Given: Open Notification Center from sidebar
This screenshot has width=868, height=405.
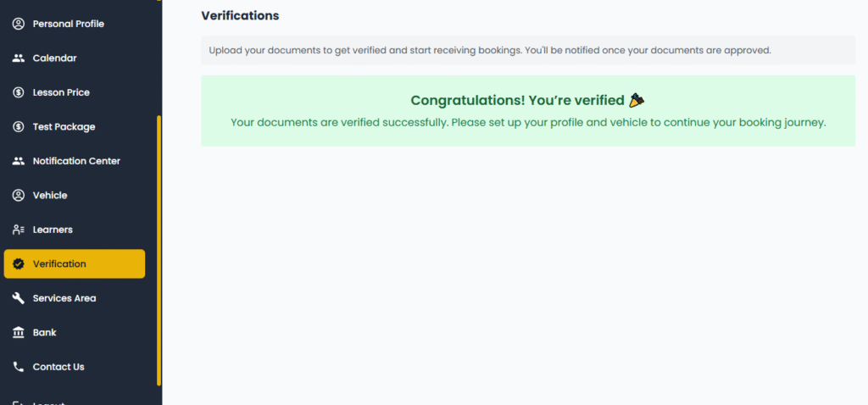Looking at the screenshot, I should point(76,161).
